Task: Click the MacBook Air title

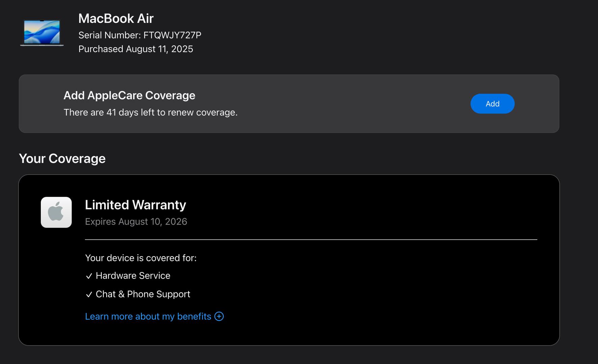Action: (116, 19)
